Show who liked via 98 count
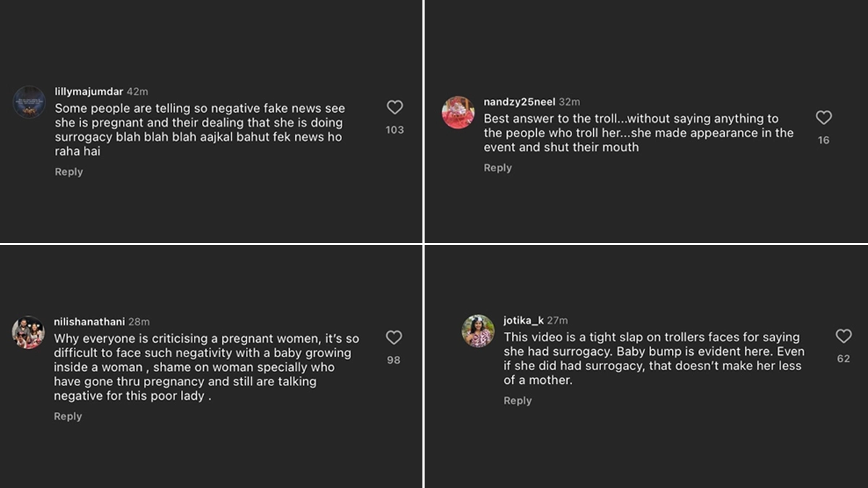Image resolution: width=868 pixels, height=488 pixels. 393,360
